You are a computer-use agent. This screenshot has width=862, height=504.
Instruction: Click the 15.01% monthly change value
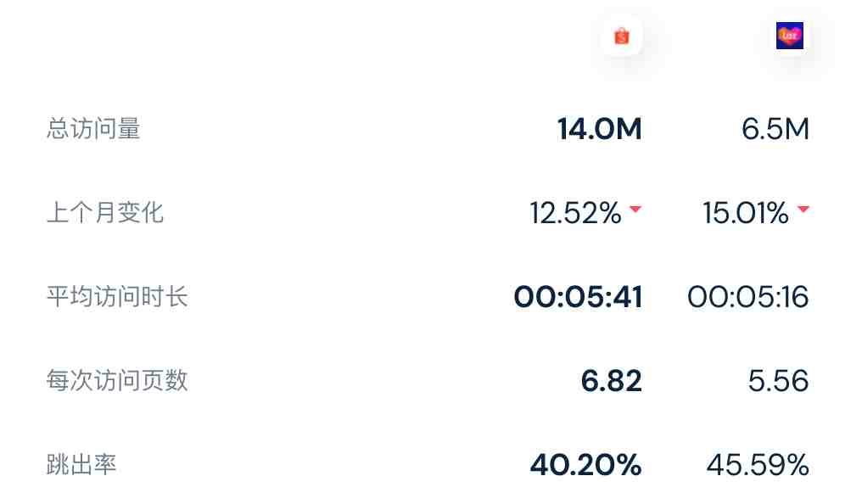746,213
